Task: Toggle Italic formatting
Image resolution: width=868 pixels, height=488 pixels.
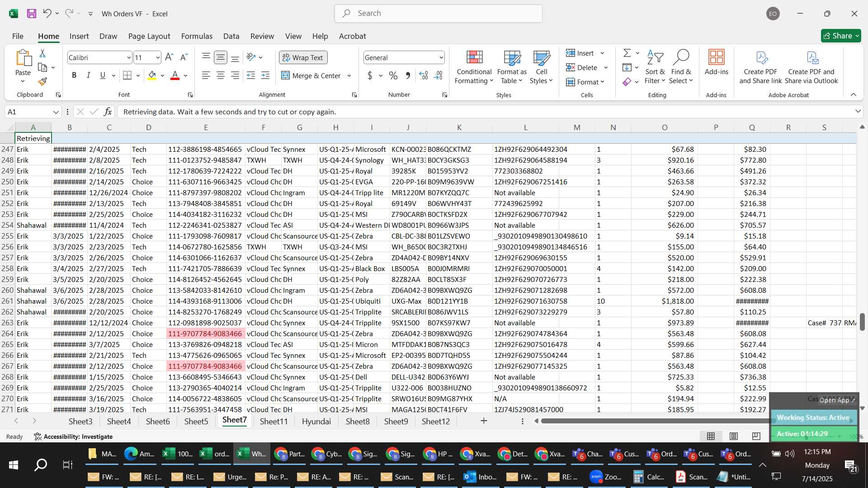Action: coord(89,75)
